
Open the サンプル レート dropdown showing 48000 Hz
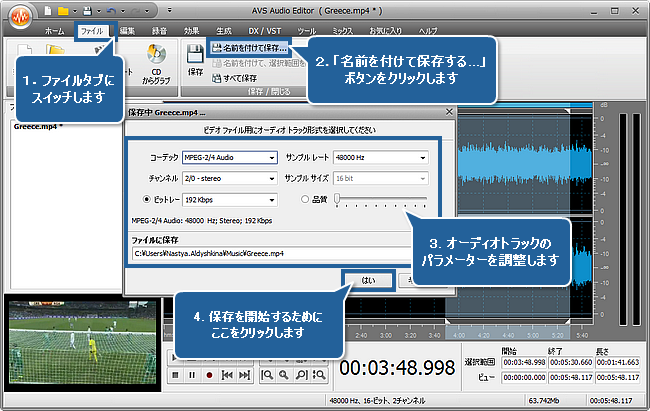(381, 158)
